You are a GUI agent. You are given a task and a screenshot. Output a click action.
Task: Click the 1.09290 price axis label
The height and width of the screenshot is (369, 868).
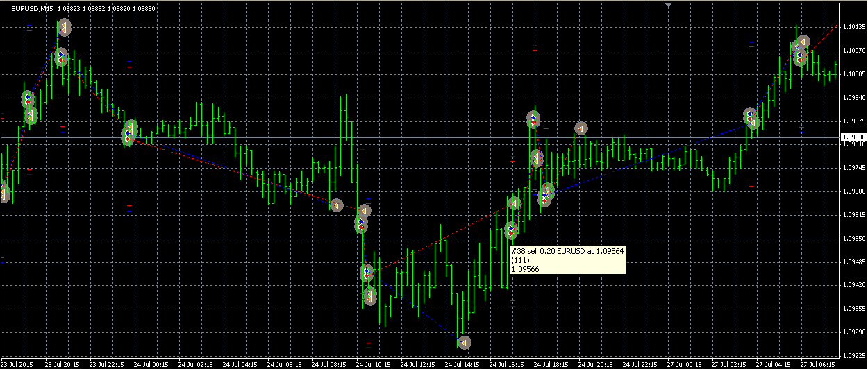[853, 332]
